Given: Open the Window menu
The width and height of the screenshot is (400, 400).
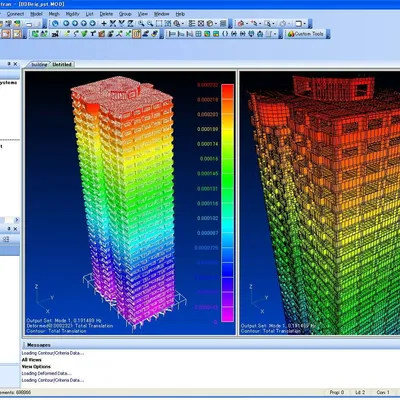Looking at the screenshot, I should pyautogui.click(x=161, y=14).
